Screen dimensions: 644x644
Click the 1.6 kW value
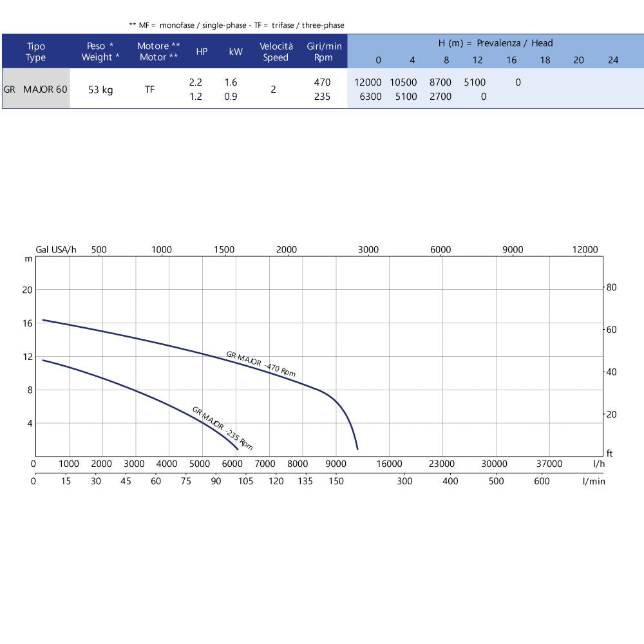coord(231,82)
